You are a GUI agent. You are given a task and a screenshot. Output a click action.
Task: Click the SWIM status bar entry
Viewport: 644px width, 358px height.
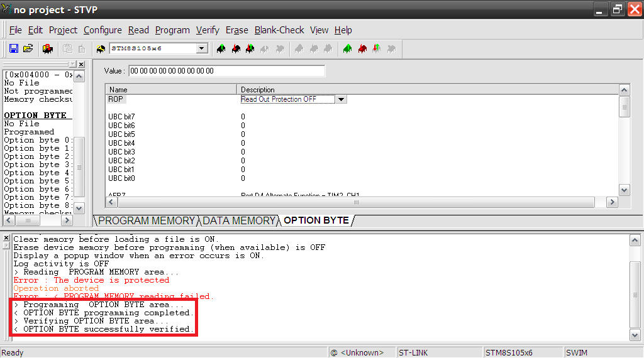577,353
